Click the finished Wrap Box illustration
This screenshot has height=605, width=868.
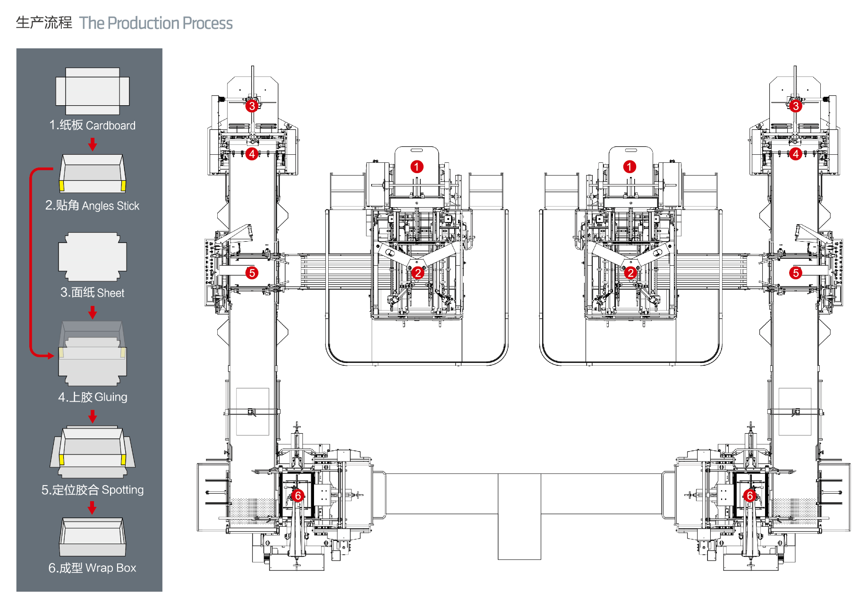pyautogui.click(x=93, y=537)
